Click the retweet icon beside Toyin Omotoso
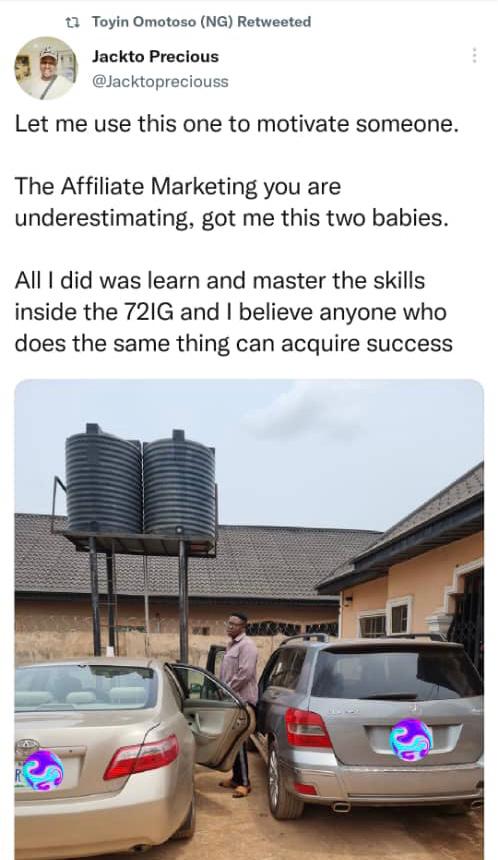498x860 pixels. 72,22
